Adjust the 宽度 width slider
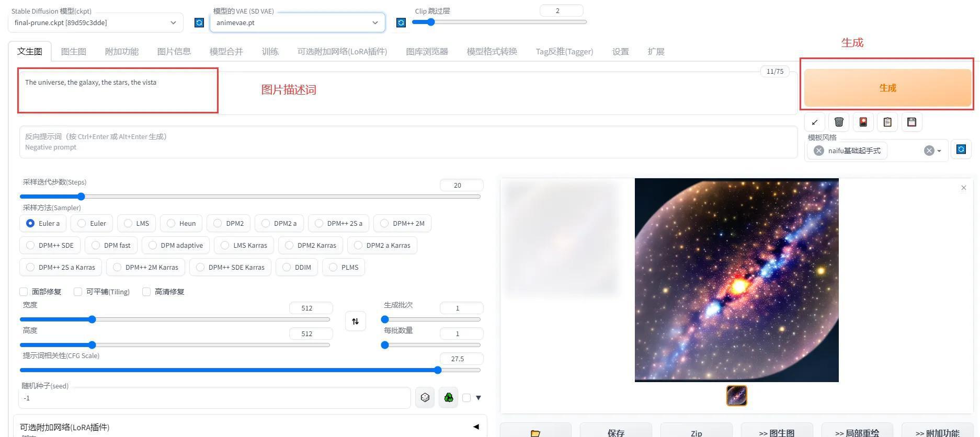Screen dimensions: 980x437 coord(175,319)
